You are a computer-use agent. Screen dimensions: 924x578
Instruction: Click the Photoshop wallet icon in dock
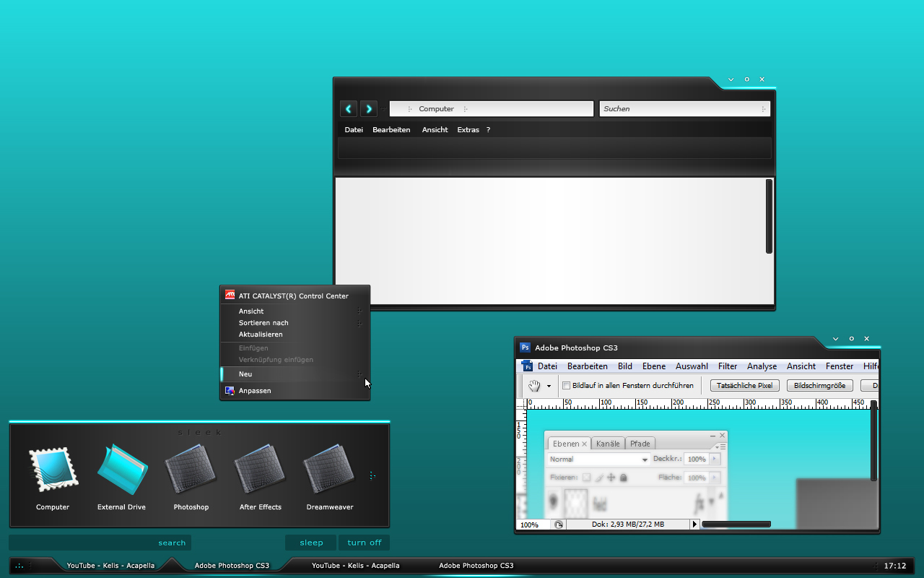(x=191, y=470)
